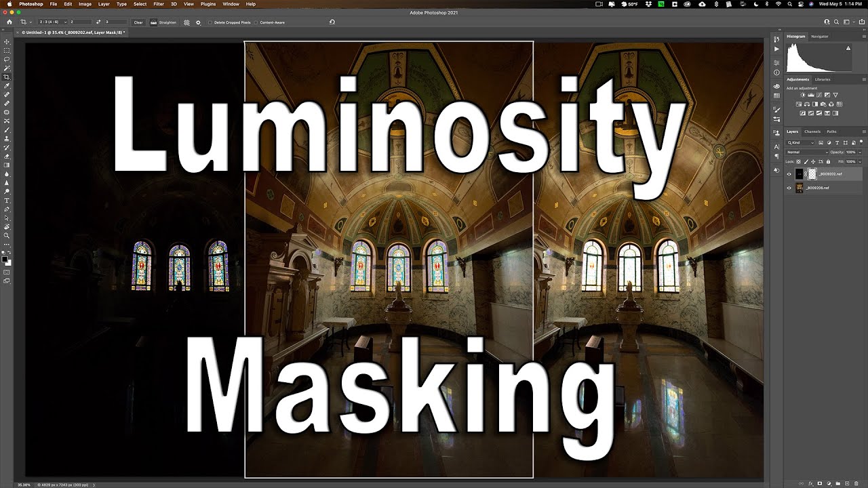Select the Eyedropper tool
This screenshot has width=868, height=488.
pos(6,85)
